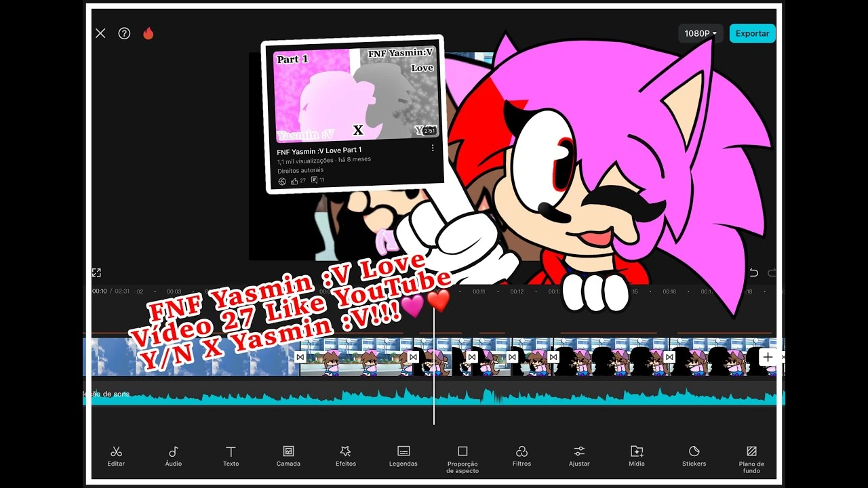Open the Proporção de aspecto settings
Screen dimensions: 868x488
462,455
